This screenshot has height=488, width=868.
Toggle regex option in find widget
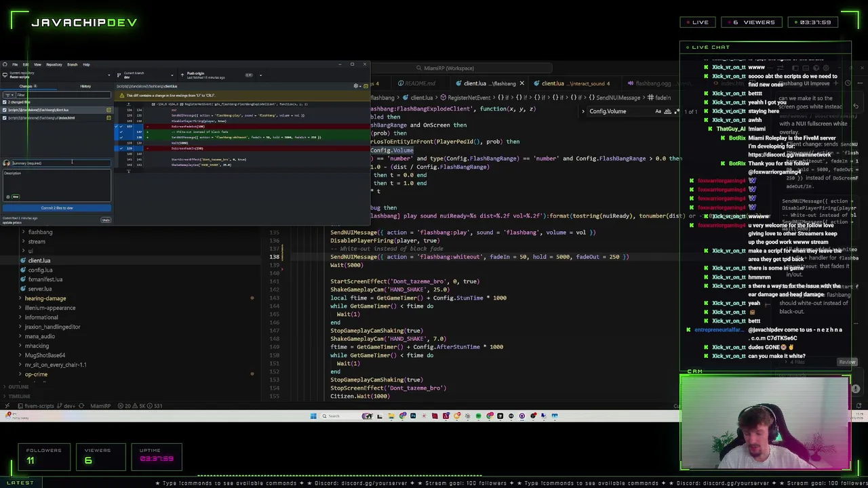(x=676, y=111)
